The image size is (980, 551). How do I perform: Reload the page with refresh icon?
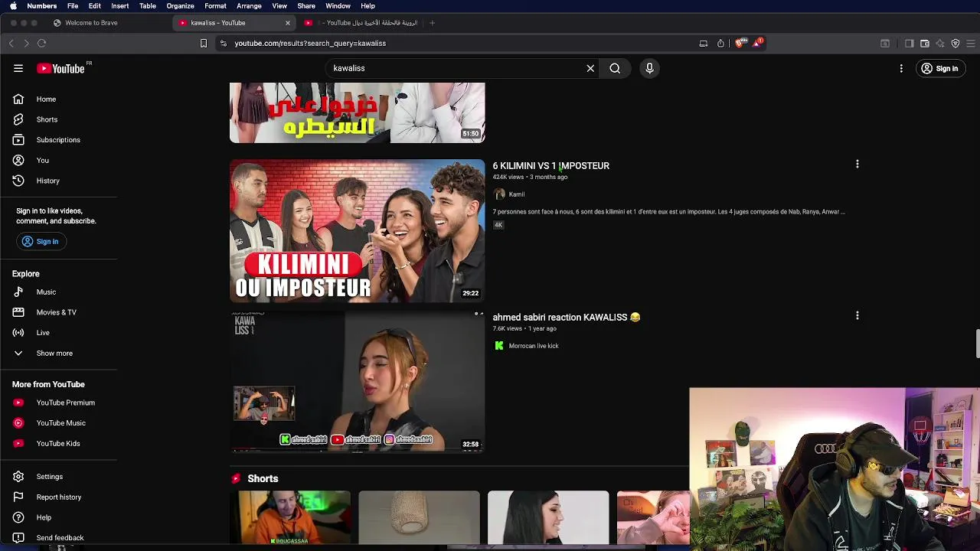(42, 44)
